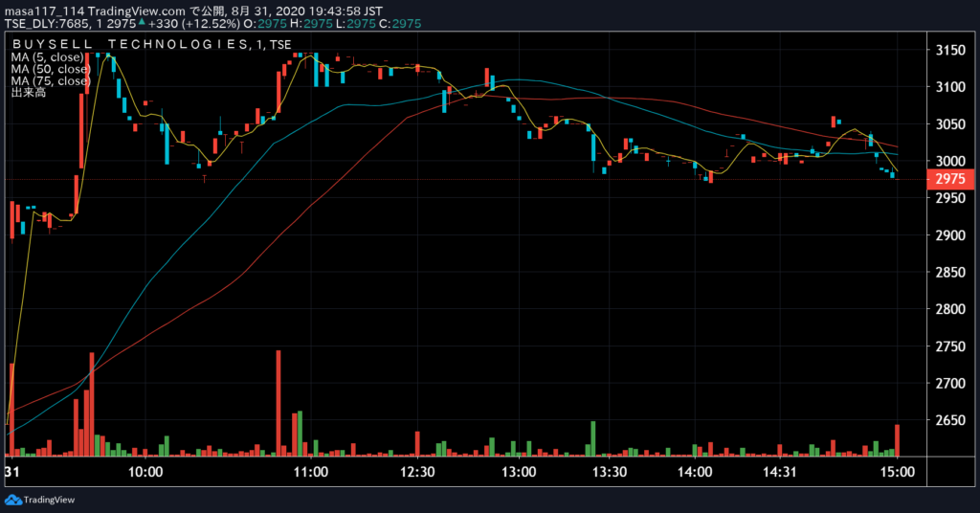The width and height of the screenshot is (980, 513).
Task: Click the TradingView cloud logo icon
Action: (x=13, y=500)
